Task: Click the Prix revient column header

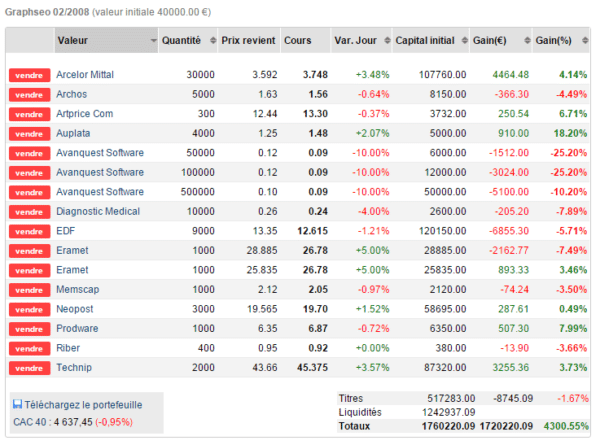Action: [249, 40]
